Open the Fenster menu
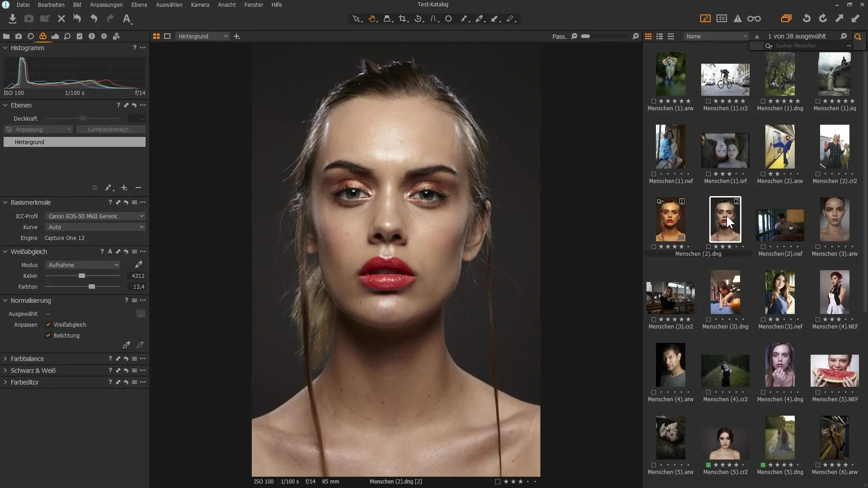The width and height of the screenshot is (868, 488). click(254, 5)
